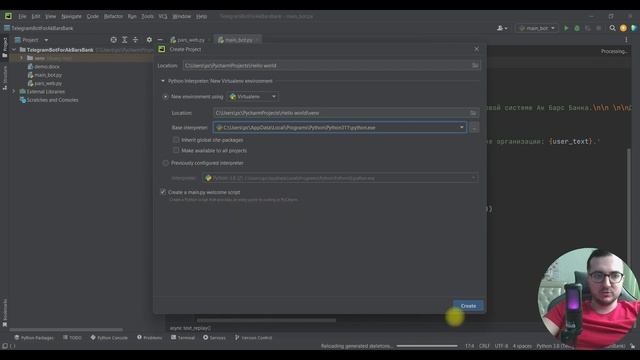Click the Create button in dialog
640x360 pixels.
point(468,306)
